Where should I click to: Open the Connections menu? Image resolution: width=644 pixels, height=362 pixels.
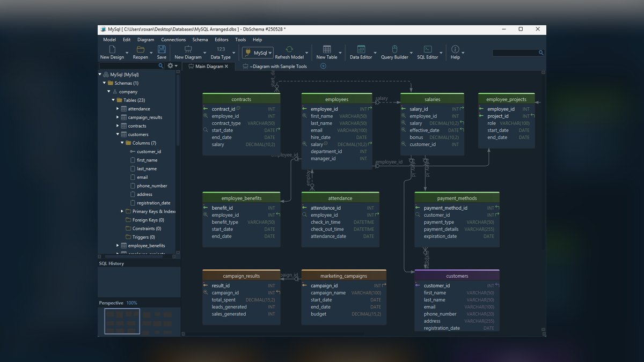click(173, 40)
